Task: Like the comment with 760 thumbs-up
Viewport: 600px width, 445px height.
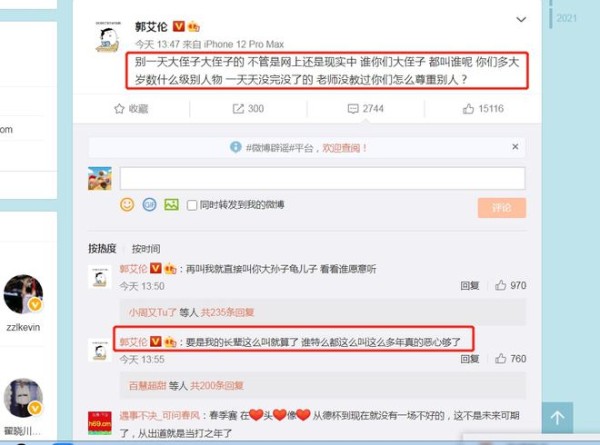Action: click(x=501, y=359)
